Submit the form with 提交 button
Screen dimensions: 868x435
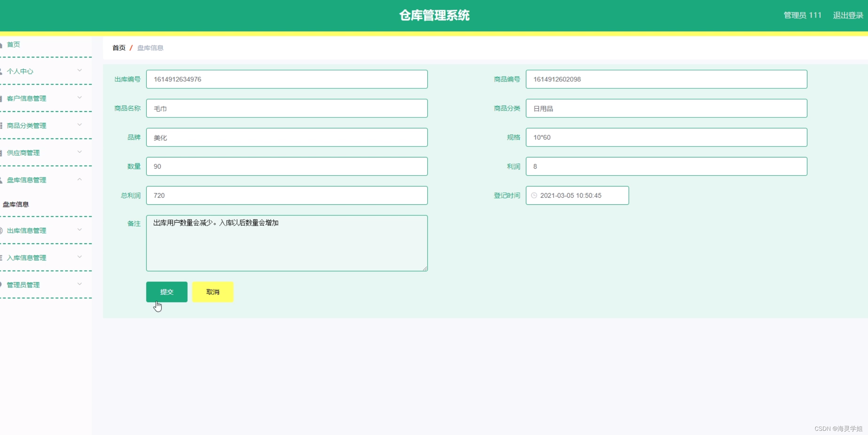[x=167, y=292]
